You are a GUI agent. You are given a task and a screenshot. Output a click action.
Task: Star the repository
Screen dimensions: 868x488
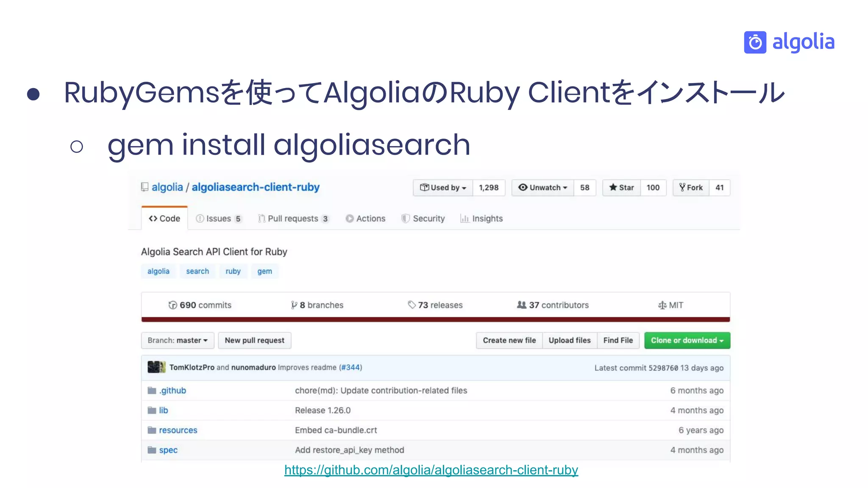tap(621, 188)
